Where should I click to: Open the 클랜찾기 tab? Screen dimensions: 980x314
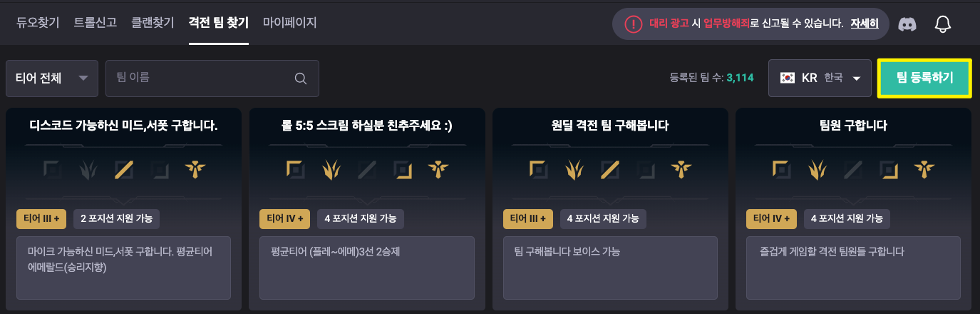(153, 23)
